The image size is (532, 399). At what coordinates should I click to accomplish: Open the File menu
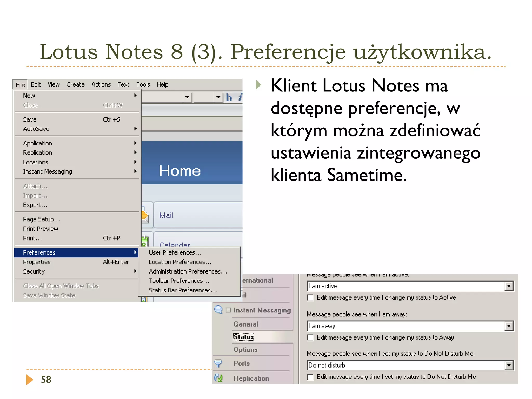coord(20,85)
